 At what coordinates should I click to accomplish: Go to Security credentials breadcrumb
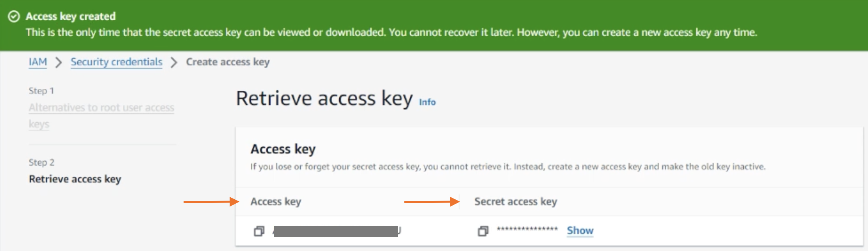pyautogui.click(x=116, y=62)
